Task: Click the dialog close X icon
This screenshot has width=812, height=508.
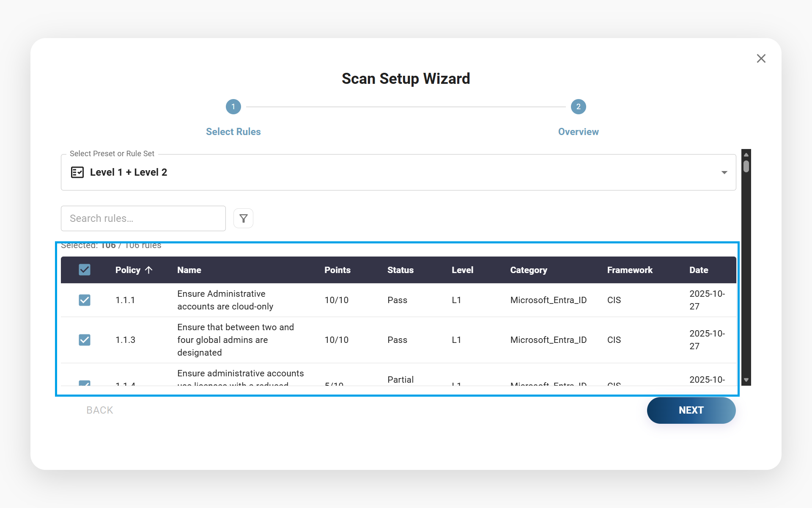Action: [x=761, y=58]
